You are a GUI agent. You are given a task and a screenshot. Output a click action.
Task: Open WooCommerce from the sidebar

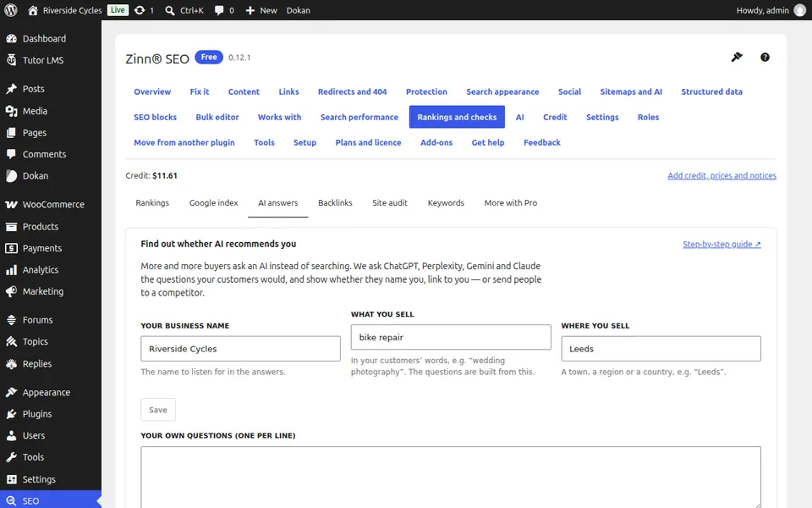click(x=51, y=204)
